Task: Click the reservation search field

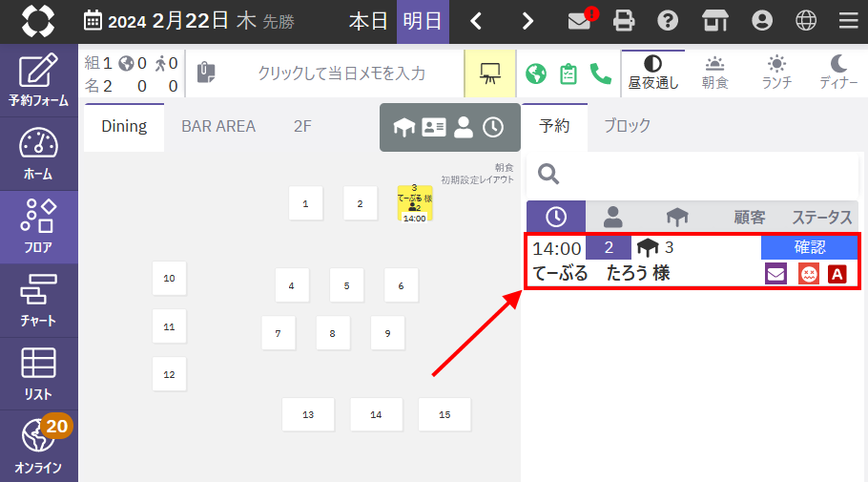Action: point(692,175)
